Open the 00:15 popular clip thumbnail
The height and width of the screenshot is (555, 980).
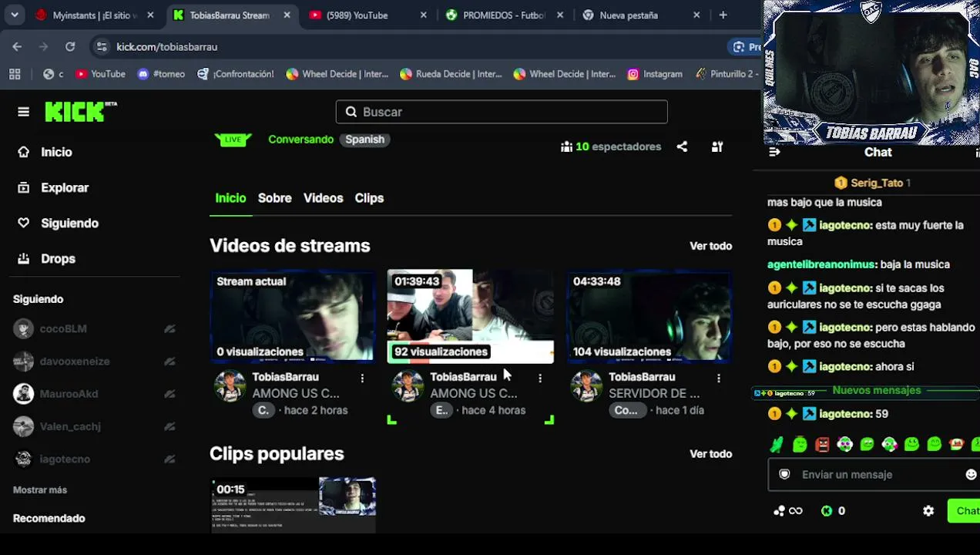(293, 505)
